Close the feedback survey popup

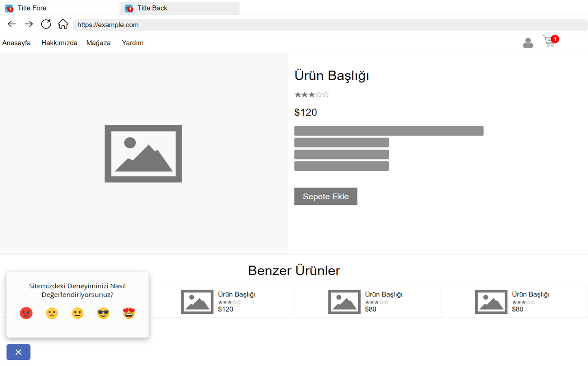pos(18,352)
